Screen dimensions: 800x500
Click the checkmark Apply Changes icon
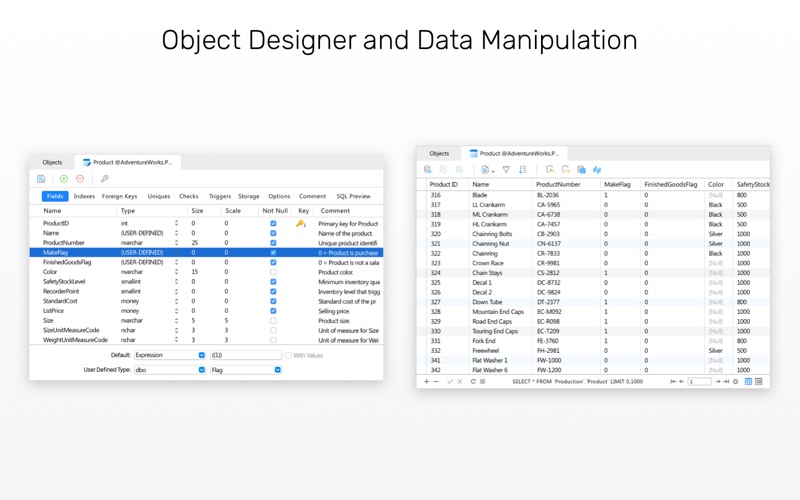pos(450,381)
